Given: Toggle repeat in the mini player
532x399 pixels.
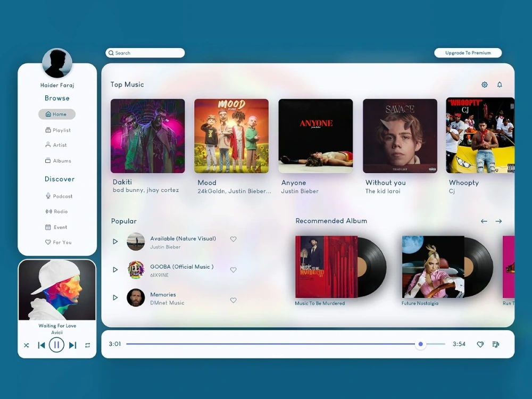Looking at the screenshot, I should (88, 345).
